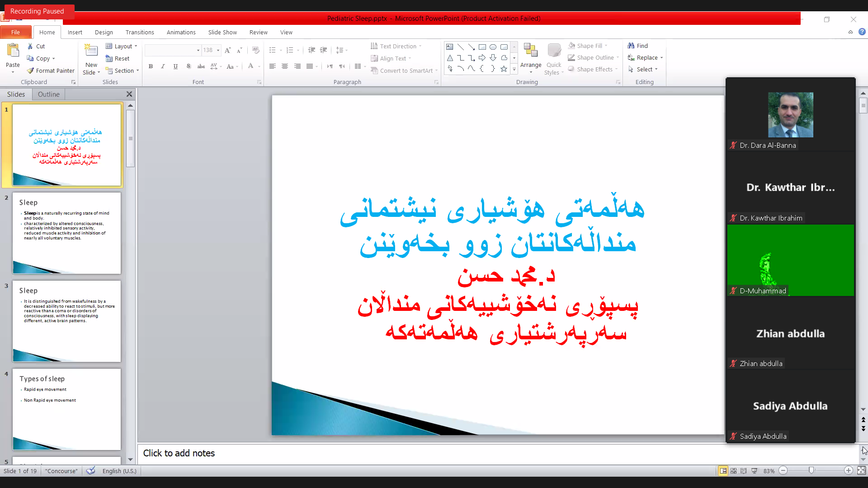Click the zoom in plus button
Viewport: 868px width, 488px height.
pyautogui.click(x=849, y=470)
